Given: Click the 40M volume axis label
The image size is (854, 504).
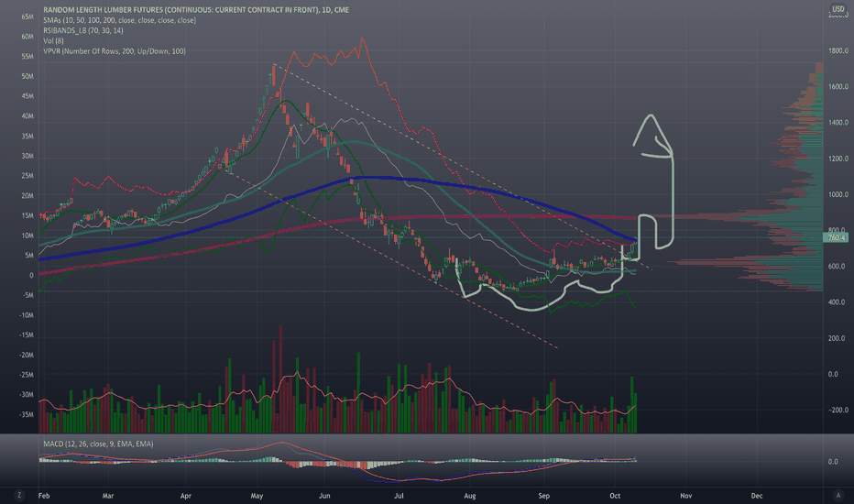Looking at the screenshot, I should [x=27, y=116].
